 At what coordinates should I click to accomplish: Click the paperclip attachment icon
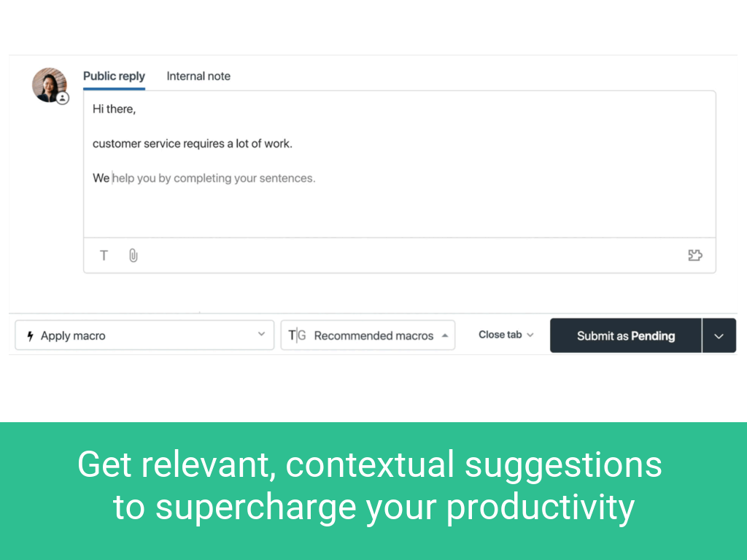pos(133,255)
